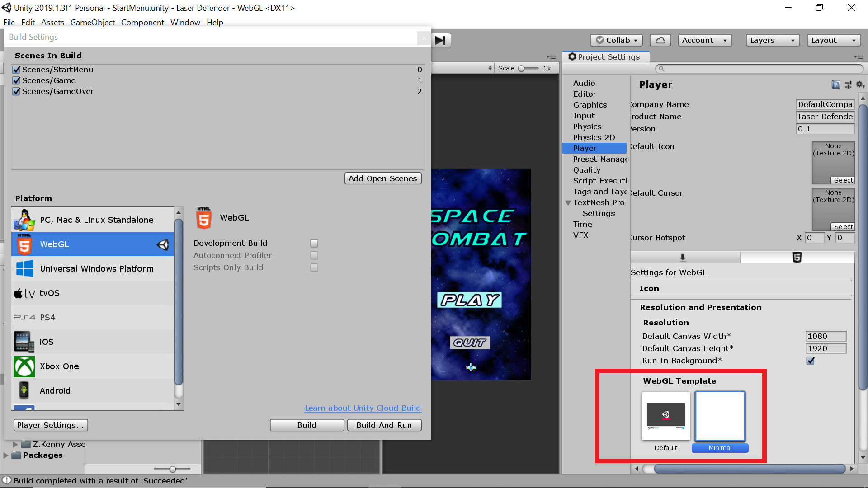This screenshot has height=488, width=868.
Task: Open Learn about Unity Cloud Build link
Action: click(363, 408)
